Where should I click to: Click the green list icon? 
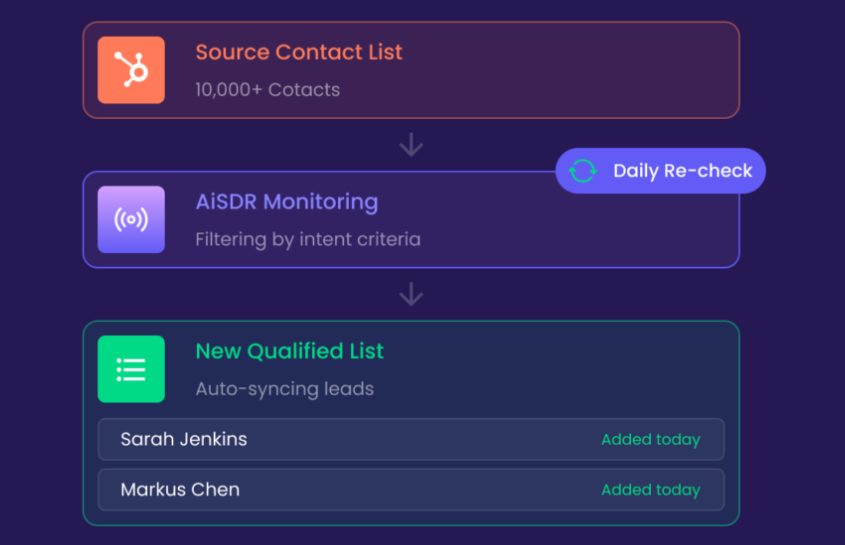point(131,369)
